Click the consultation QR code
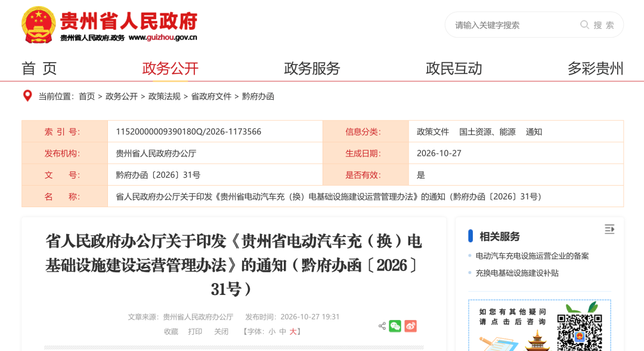644x351 pixels. pos(580,332)
